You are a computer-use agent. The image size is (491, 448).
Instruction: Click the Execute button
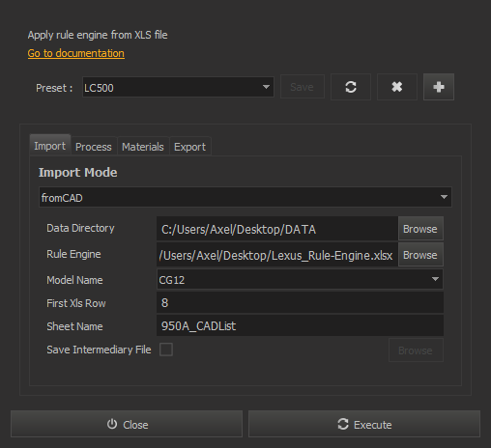pos(364,424)
